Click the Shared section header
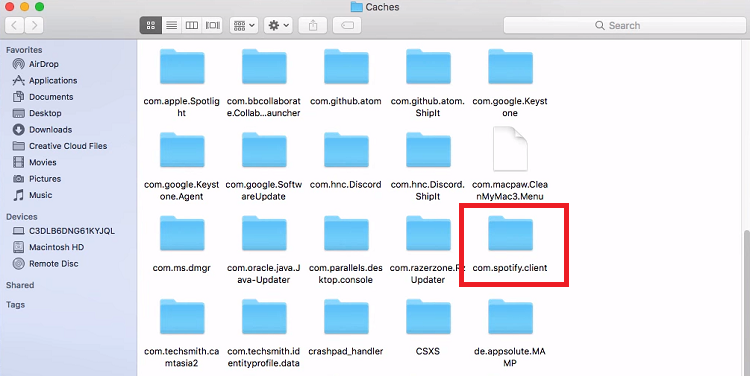This screenshot has height=376, width=750. click(20, 285)
